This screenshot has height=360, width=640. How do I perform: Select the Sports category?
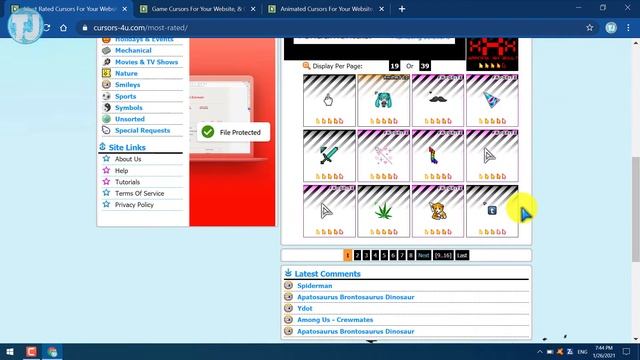pos(125,96)
